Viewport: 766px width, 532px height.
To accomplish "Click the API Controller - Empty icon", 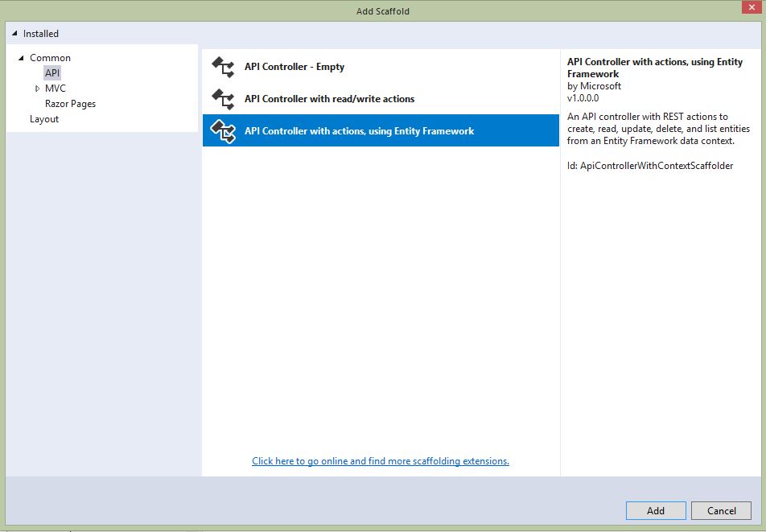I will pos(223,67).
